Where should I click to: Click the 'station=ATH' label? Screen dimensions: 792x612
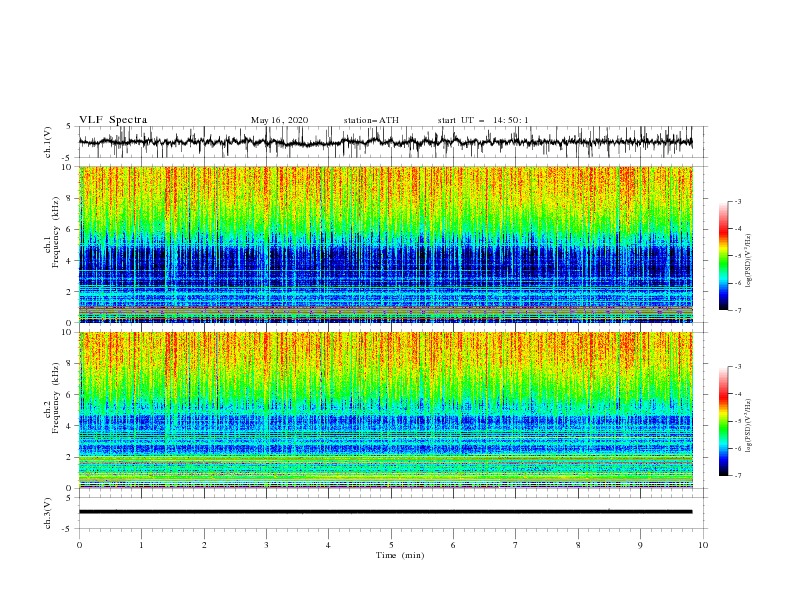pos(371,120)
